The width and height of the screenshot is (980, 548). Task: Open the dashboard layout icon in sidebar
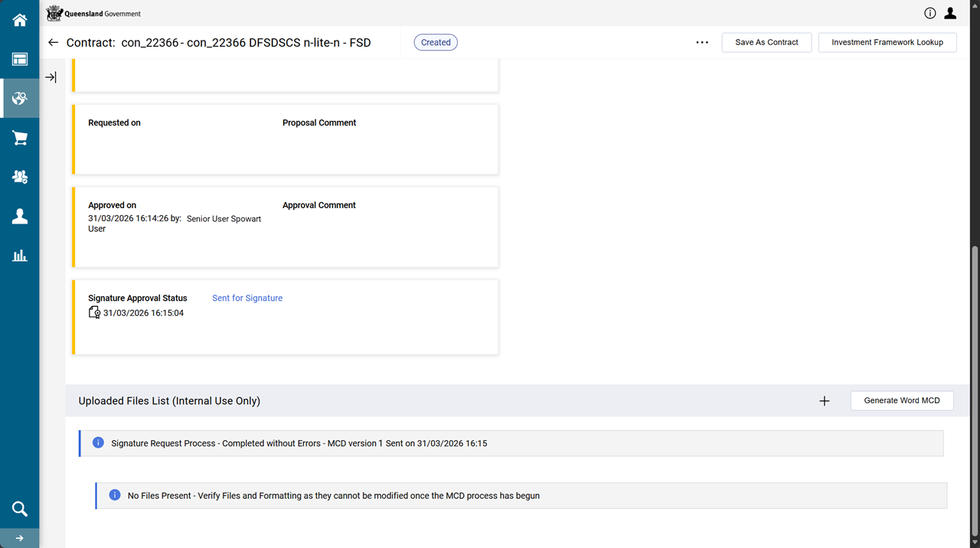click(20, 60)
